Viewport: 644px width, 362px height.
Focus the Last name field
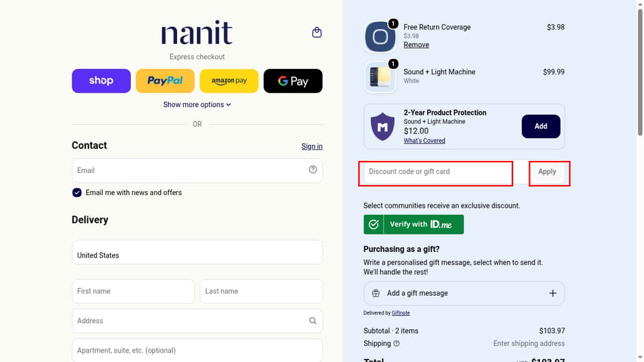pyautogui.click(x=261, y=292)
